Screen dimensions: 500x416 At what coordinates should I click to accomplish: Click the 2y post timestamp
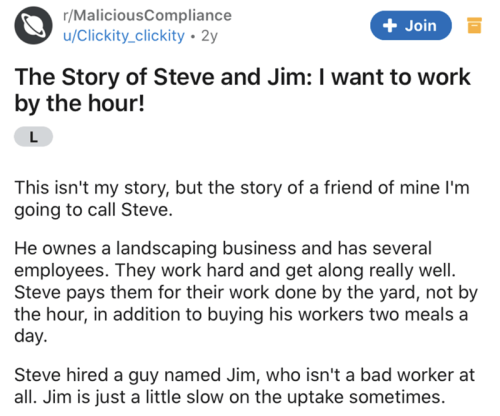(209, 36)
